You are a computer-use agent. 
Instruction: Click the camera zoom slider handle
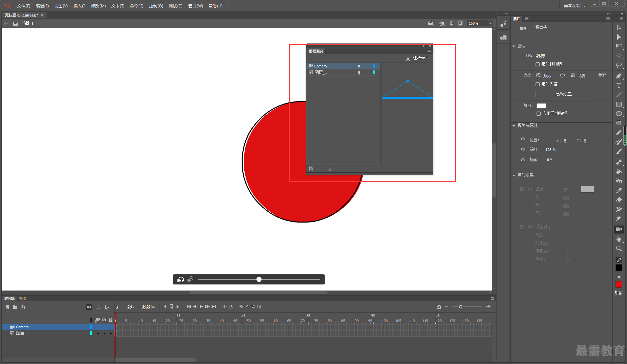pos(259,279)
